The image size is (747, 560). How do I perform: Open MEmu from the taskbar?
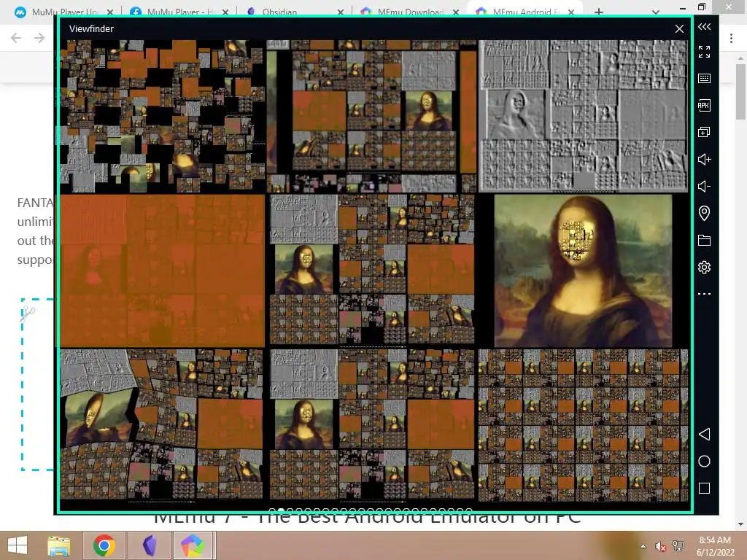[x=193, y=545]
